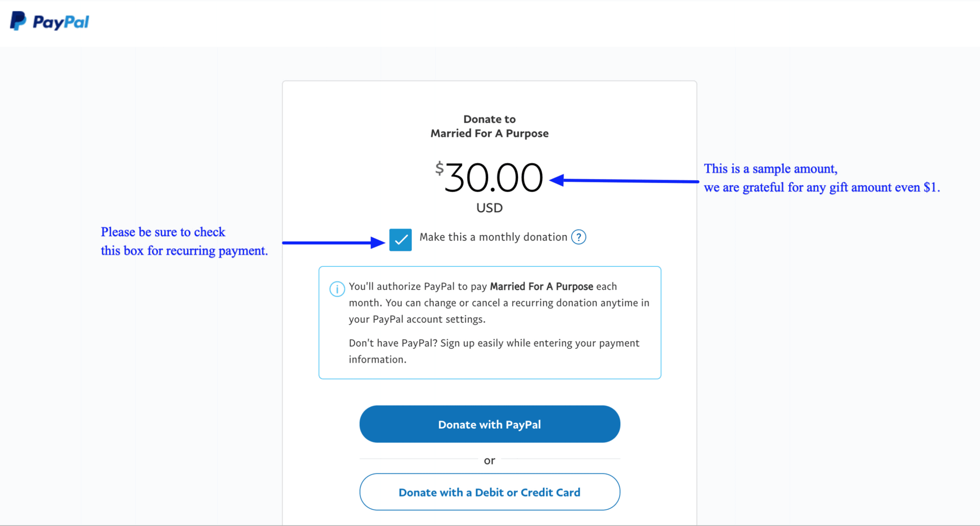Choose Donate with a Debit or Credit Card
The image size is (980, 526).
point(490,492)
